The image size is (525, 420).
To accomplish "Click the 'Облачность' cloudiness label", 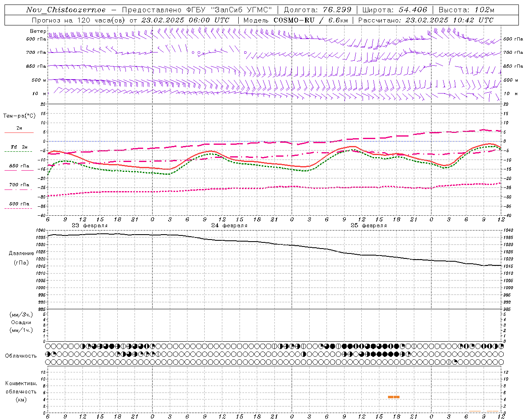I will tap(21, 356).
